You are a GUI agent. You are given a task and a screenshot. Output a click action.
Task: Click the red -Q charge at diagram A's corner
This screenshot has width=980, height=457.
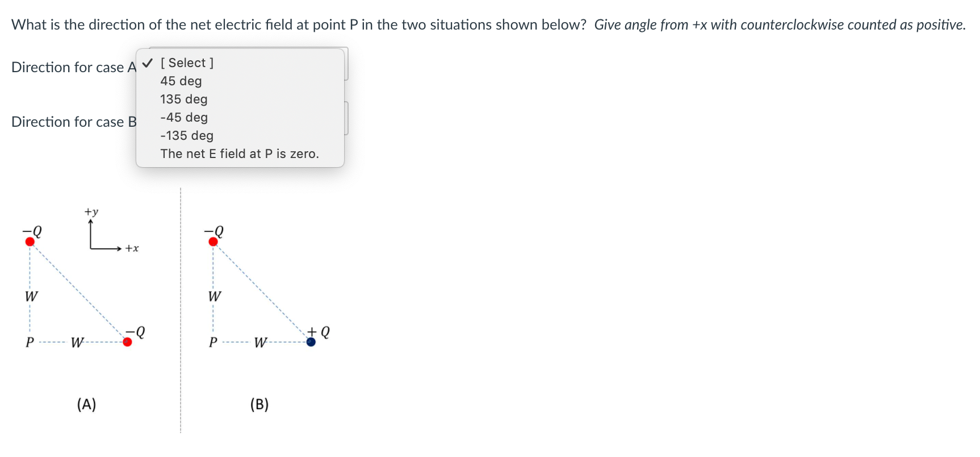click(x=127, y=342)
